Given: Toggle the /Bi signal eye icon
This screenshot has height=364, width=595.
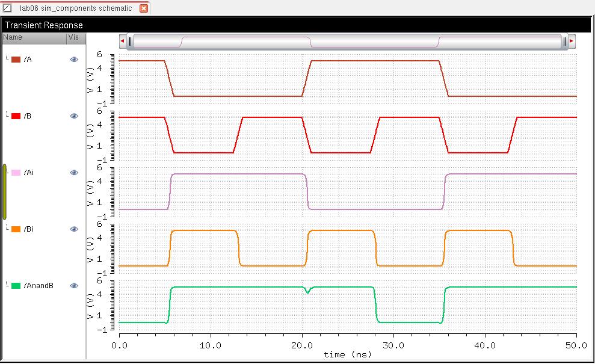Looking at the screenshot, I should coord(74,229).
